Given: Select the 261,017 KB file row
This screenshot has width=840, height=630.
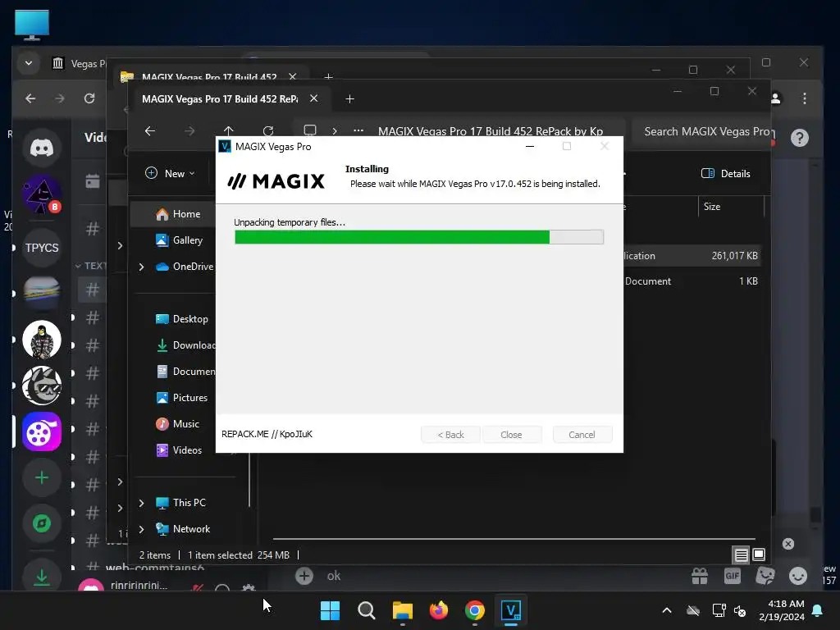Looking at the screenshot, I should tap(691, 256).
